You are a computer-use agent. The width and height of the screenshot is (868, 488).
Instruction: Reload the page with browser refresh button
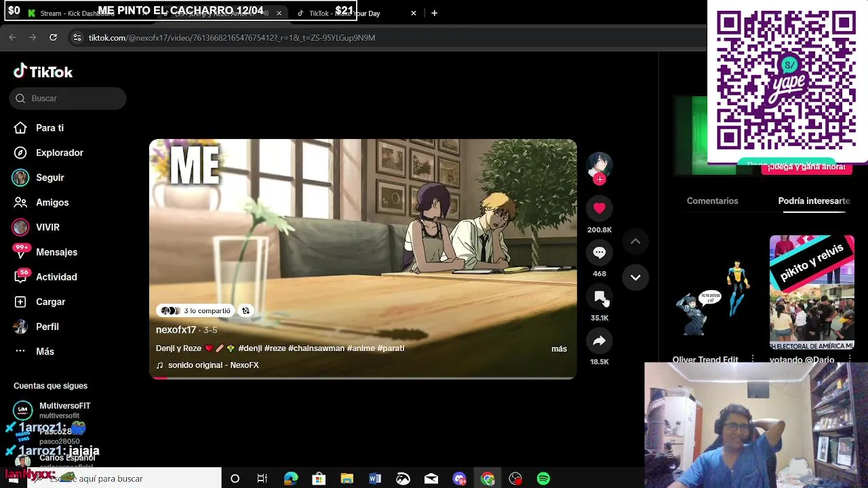pyautogui.click(x=53, y=38)
